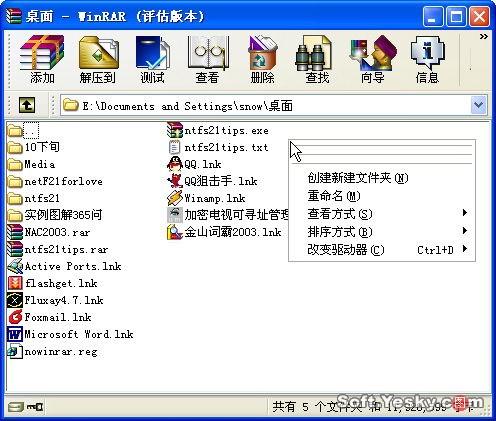Viewport: 496px width, 421px height.
Task: Click the 添加 (Add) toolbar icon
Action: click(42, 59)
